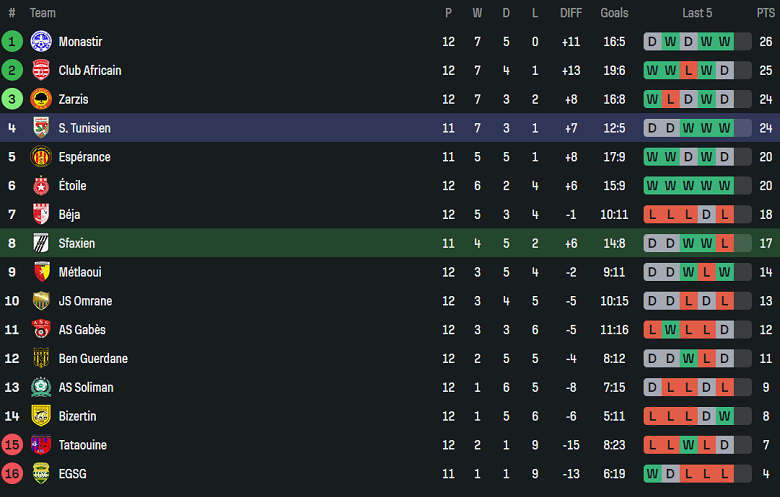
Task: Click the Monastir club crest icon
Action: (41, 42)
